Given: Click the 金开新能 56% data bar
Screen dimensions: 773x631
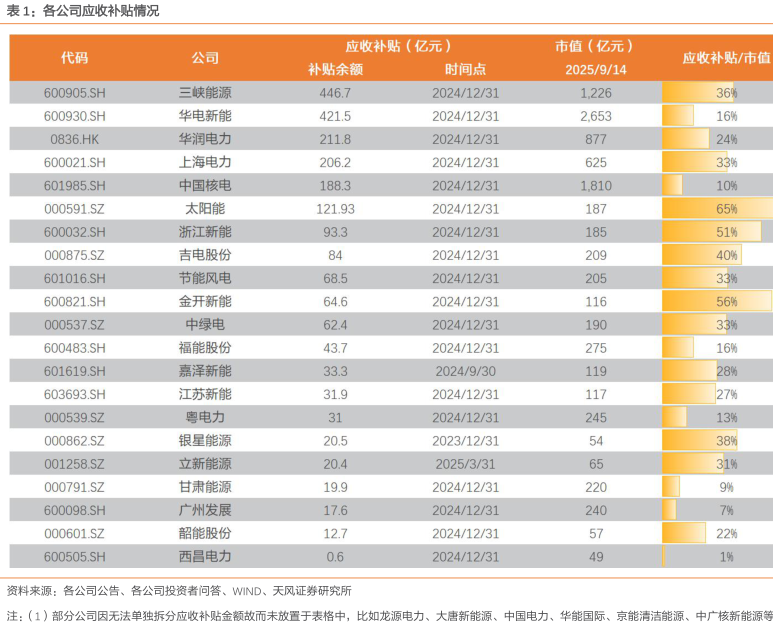Looking at the screenshot, I should pos(716,301).
